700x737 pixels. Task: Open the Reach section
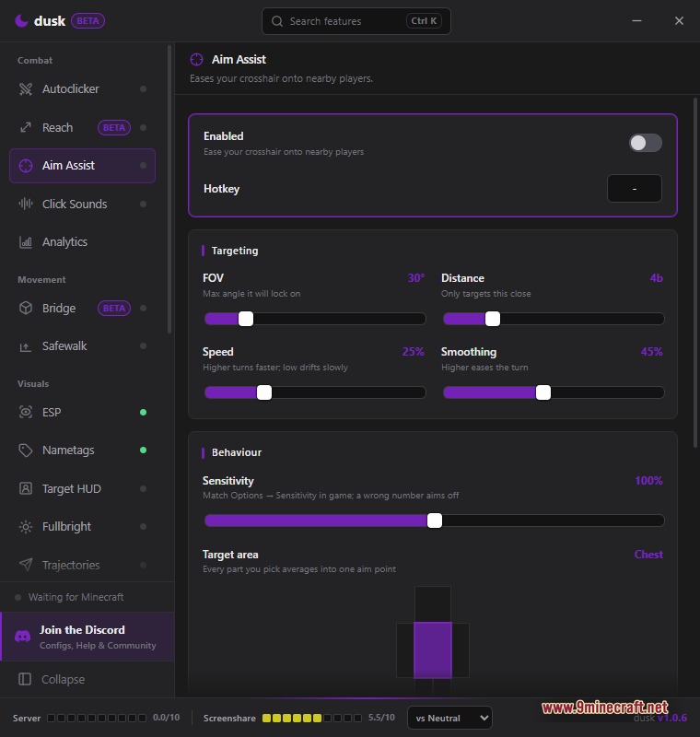click(82, 127)
